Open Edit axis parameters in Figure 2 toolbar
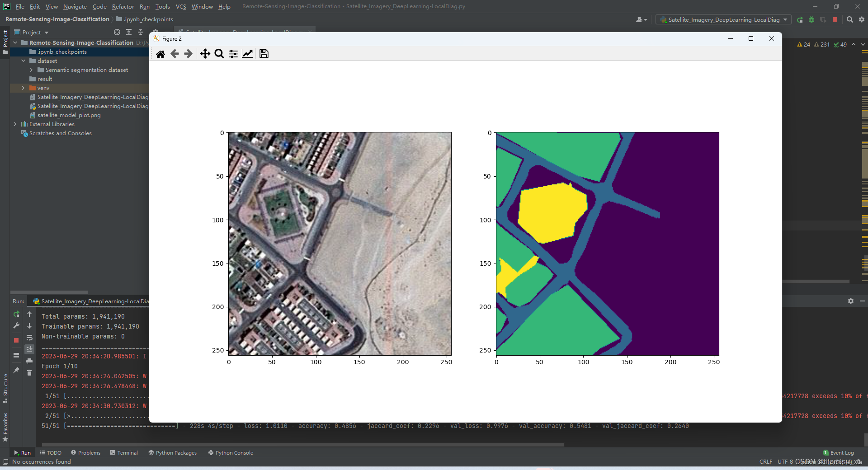868x470 pixels. coord(247,54)
